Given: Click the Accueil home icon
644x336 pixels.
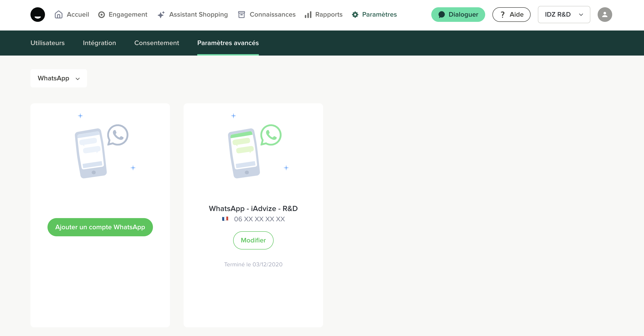Looking at the screenshot, I should click(x=58, y=15).
